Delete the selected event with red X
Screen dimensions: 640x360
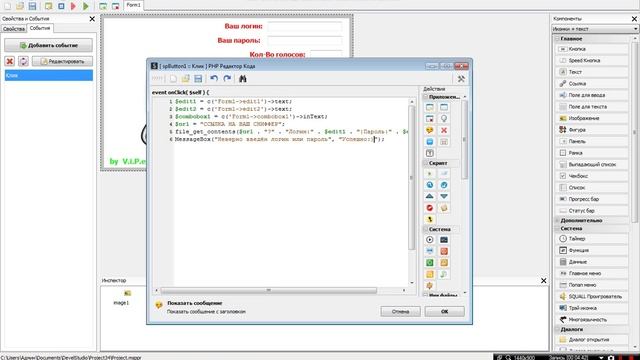coord(10,61)
